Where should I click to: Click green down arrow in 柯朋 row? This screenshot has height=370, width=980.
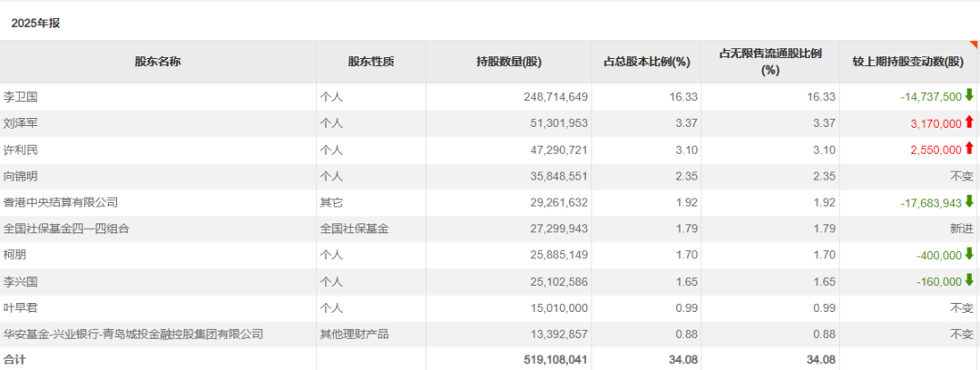pyautogui.click(x=969, y=255)
